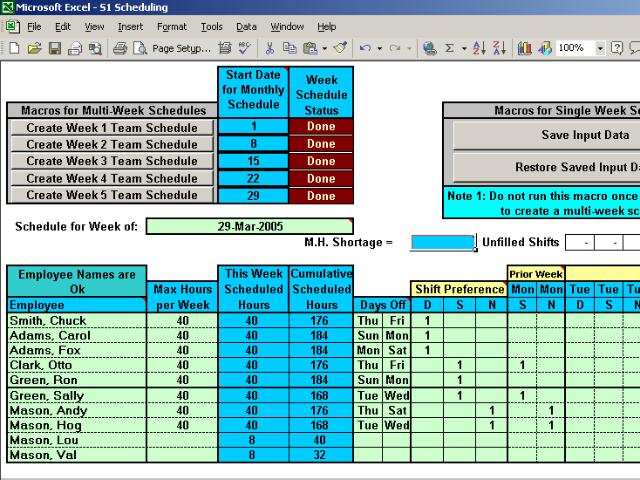Select the blue M.H. Shortage value cell
Viewport: 640px width, 480px height.
click(x=443, y=242)
